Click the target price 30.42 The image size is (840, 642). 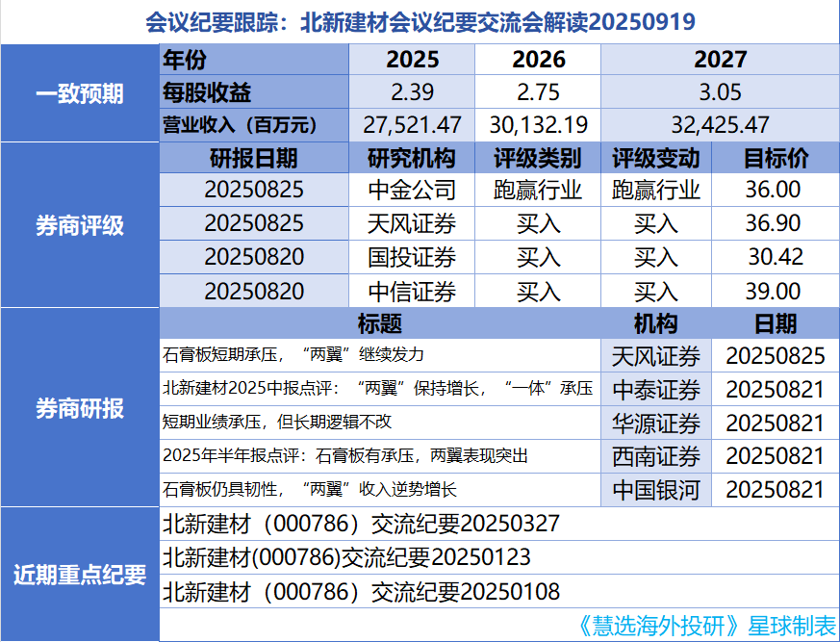(x=776, y=257)
